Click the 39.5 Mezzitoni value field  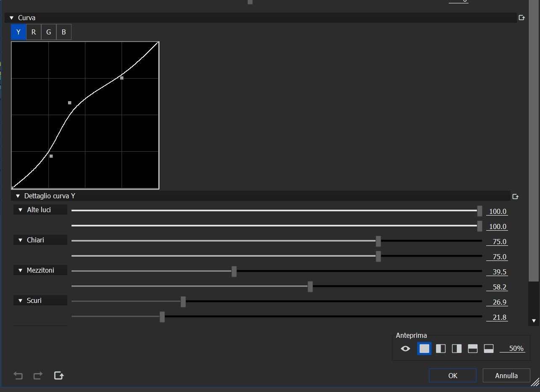[x=497, y=272]
